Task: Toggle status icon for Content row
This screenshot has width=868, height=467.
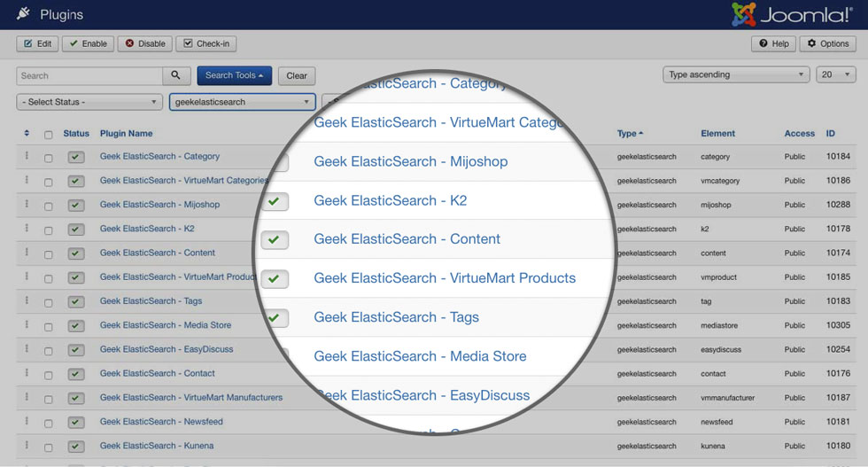Action: coord(76,253)
